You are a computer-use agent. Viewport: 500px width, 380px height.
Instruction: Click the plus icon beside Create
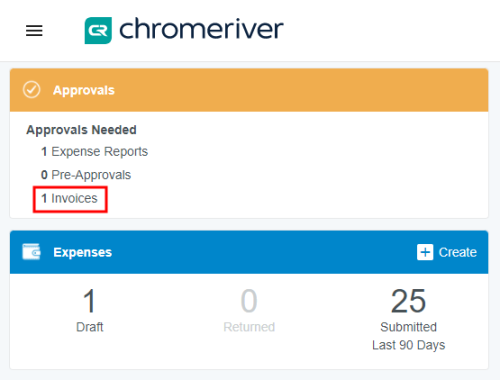point(425,252)
